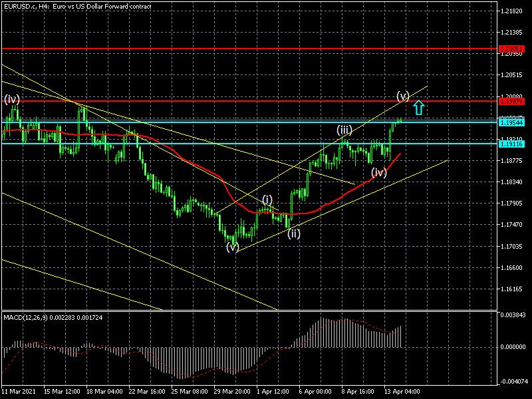
Task: Click the (i) wave label
Action: pos(267,200)
